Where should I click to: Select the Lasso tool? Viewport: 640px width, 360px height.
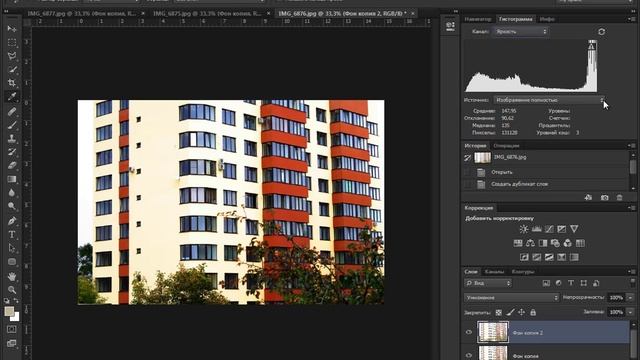pyautogui.click(x=12, y=56)
